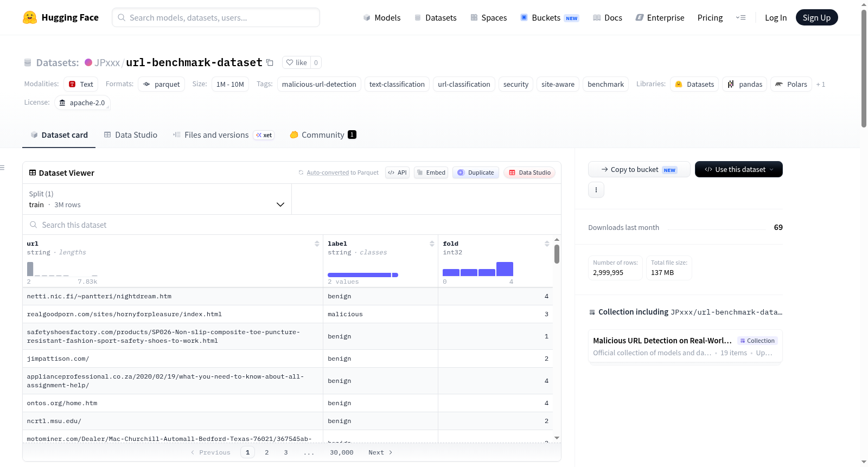Click the Text modality tag
The image size is (868, 467).
pos(81,84)
